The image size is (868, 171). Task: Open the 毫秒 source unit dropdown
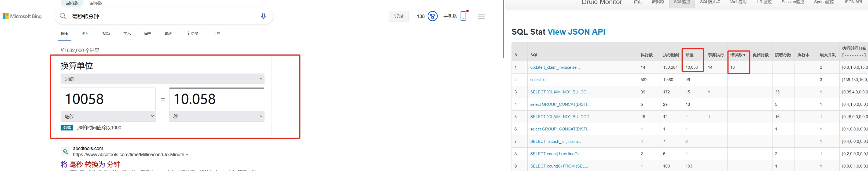tap(108, 116)
